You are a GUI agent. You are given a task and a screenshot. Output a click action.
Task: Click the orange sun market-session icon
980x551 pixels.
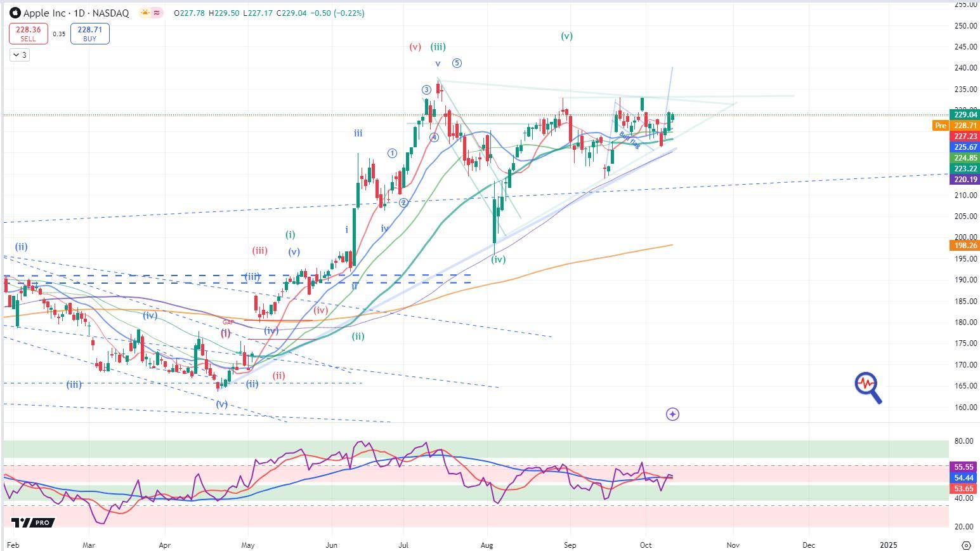click(145, 13)
